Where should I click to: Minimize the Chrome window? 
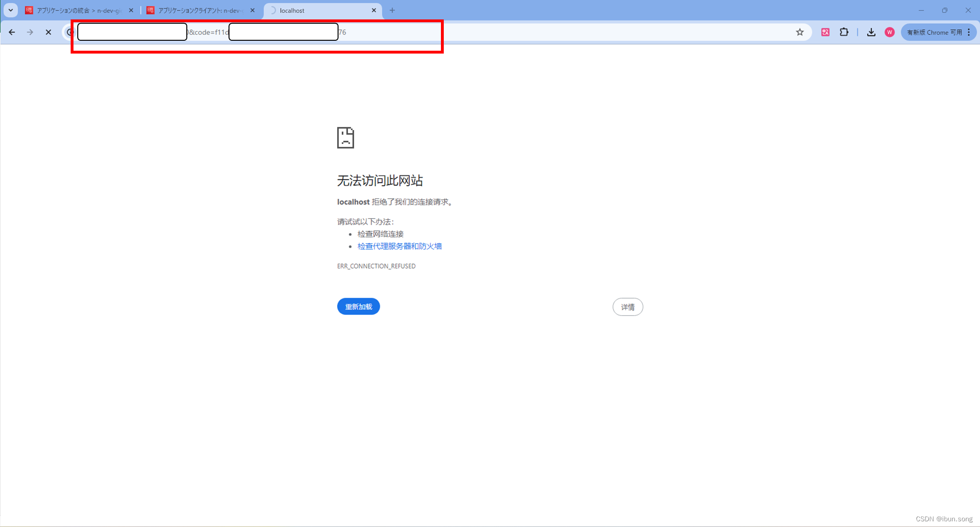(921, 10)
